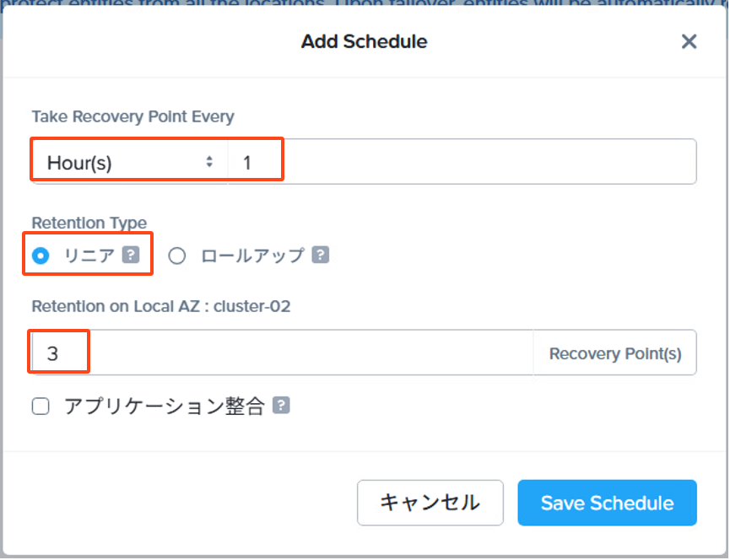Click the Add Schedule dialog title
730x560 pixels.
(364, 41)
